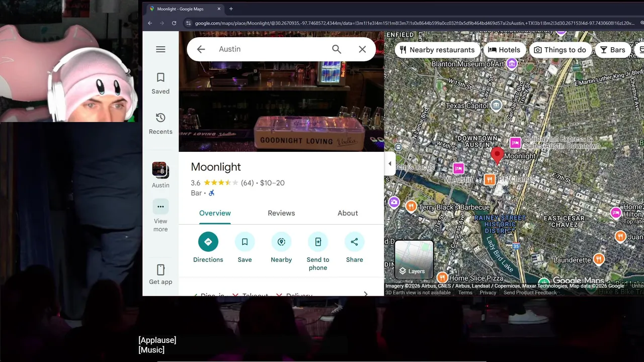Click the red Moonlight map pin

(x=497, y=156)
